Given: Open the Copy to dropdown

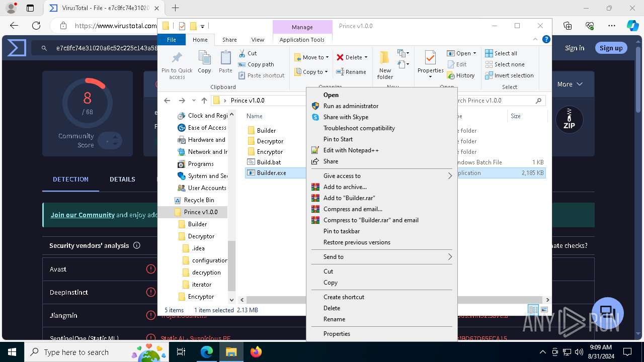Looking at the screenshot, I should tap(311, 72).
